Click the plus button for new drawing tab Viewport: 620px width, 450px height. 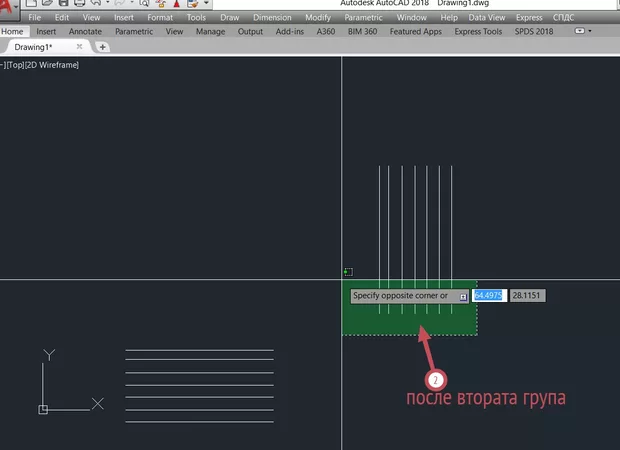(102, 47)
